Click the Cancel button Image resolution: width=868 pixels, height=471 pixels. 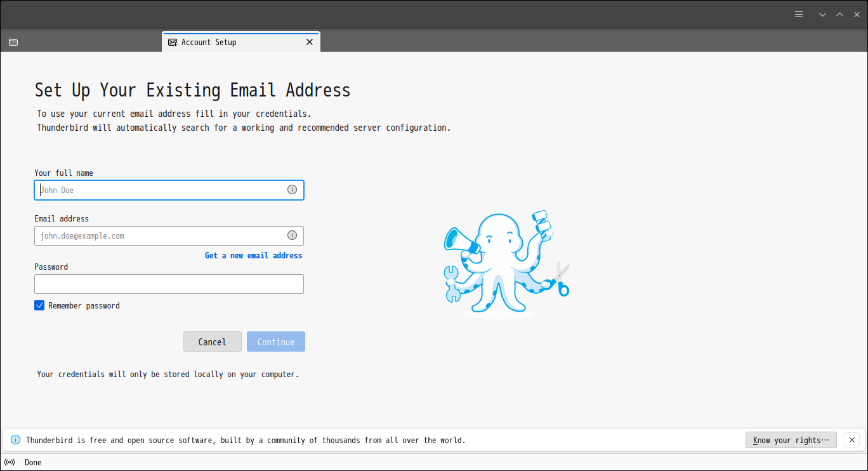[x=212, y=342]
